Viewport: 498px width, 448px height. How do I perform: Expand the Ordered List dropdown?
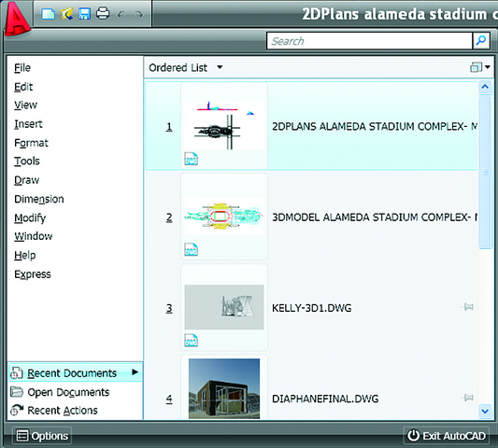coord(220,67)
